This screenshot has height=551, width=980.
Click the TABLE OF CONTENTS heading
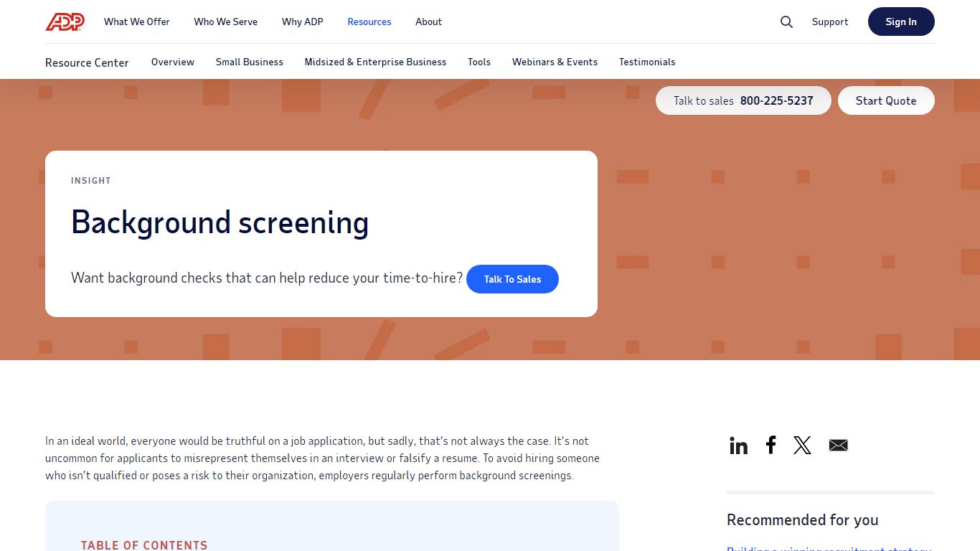pyautogui.click(x=144, y=545)
